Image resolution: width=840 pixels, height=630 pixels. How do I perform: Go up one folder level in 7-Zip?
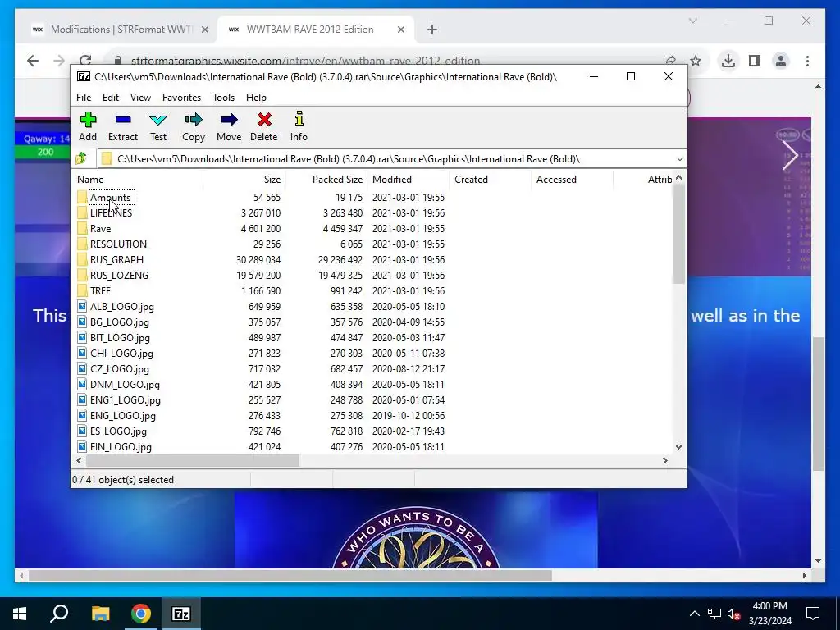[81, 158]
